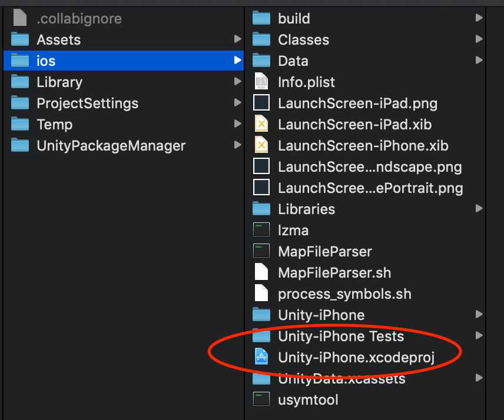Select the Info.plist file name
Screen dimensions: 504x420
point(306,82)
